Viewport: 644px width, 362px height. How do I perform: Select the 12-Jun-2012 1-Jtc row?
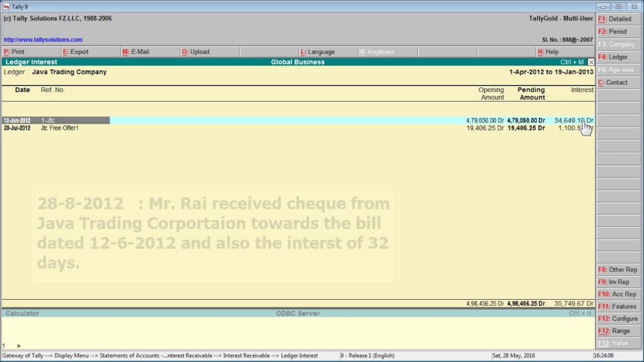pos(298,121)
